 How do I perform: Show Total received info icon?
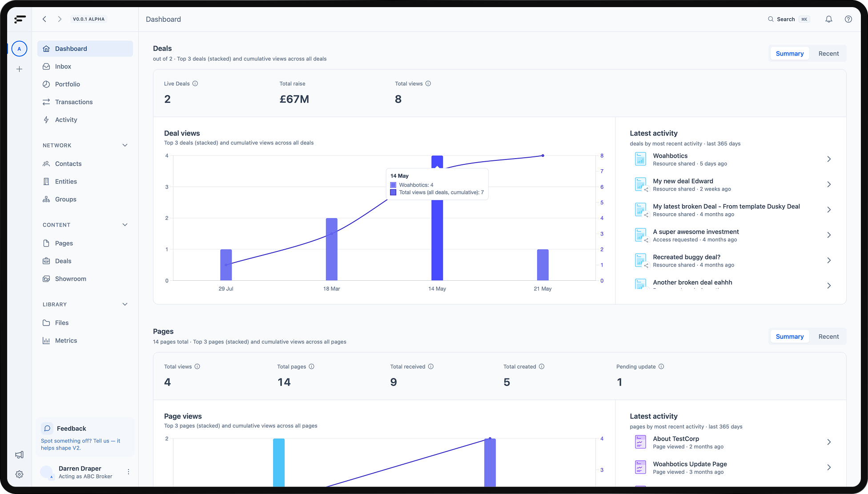pyautogui.click(x=431, y=367)
